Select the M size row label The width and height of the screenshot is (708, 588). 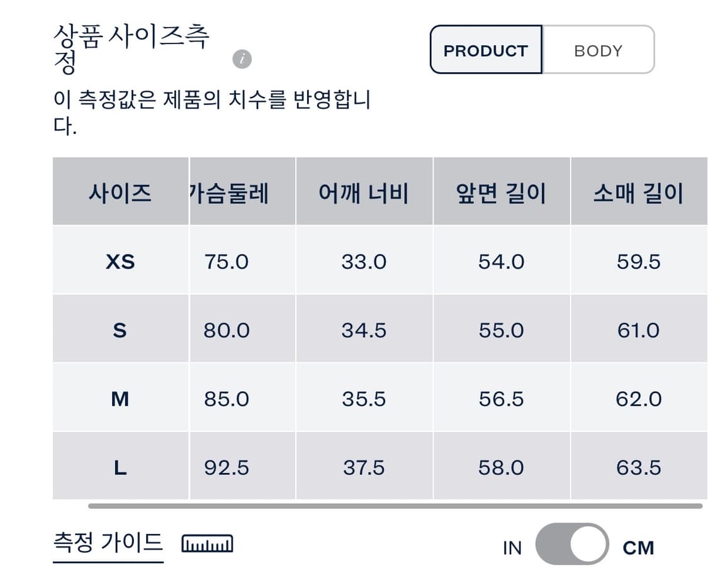click(x=120, y=398)
